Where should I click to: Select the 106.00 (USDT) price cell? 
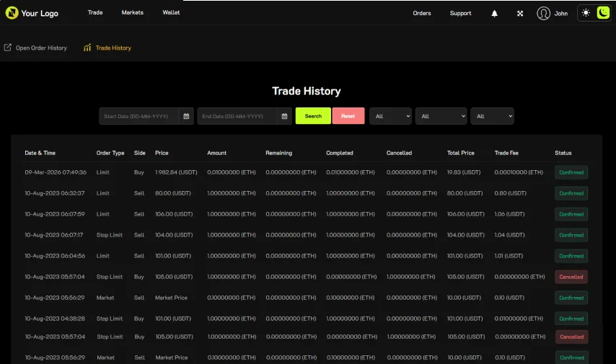point(174,214)
